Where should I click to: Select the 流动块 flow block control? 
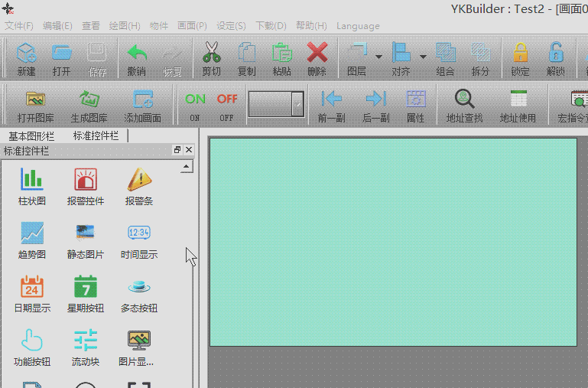pyautogui.click(x=85, y=347)
